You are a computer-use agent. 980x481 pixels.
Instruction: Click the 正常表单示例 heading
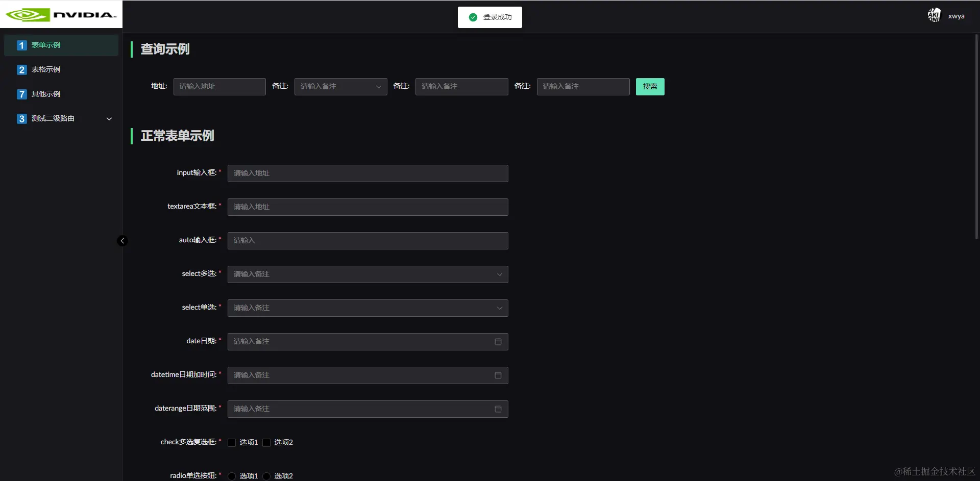point(177,136)
